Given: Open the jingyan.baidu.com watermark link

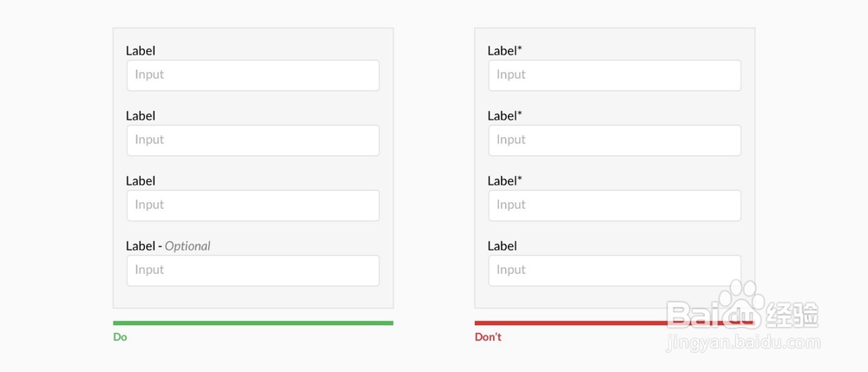Looking at the screenshot, I should (x=742, y=343).
